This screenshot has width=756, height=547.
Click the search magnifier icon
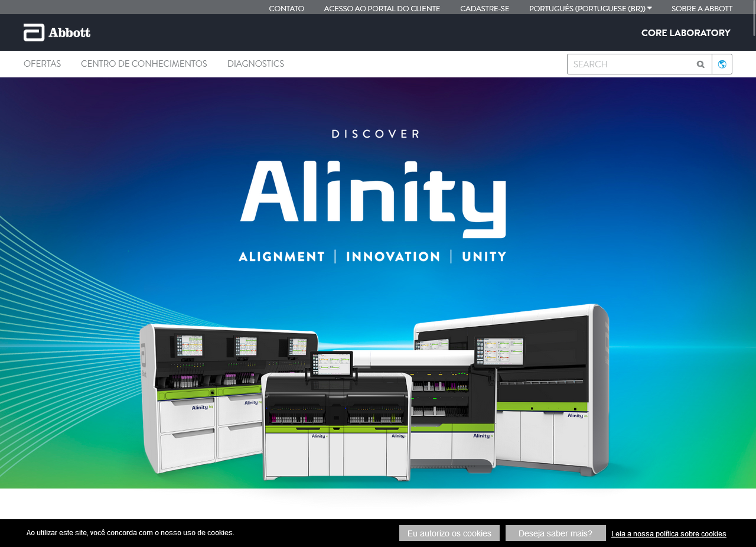[700, 64]
